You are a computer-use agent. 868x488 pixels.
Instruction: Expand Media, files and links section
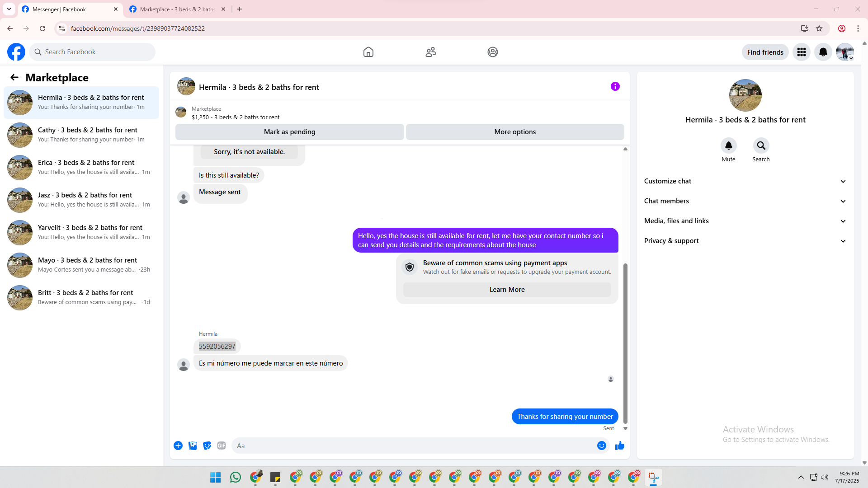point(745,221)
